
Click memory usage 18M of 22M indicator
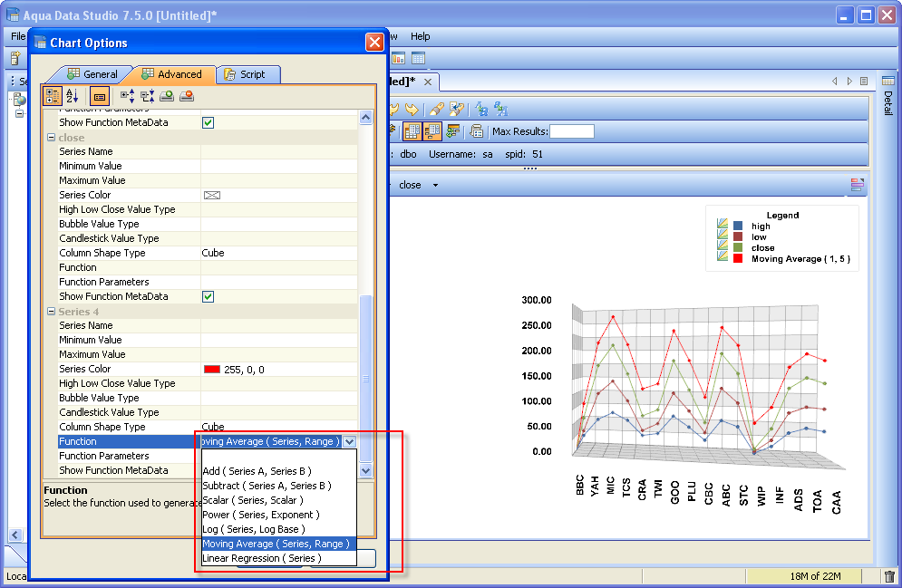(803, 576)
